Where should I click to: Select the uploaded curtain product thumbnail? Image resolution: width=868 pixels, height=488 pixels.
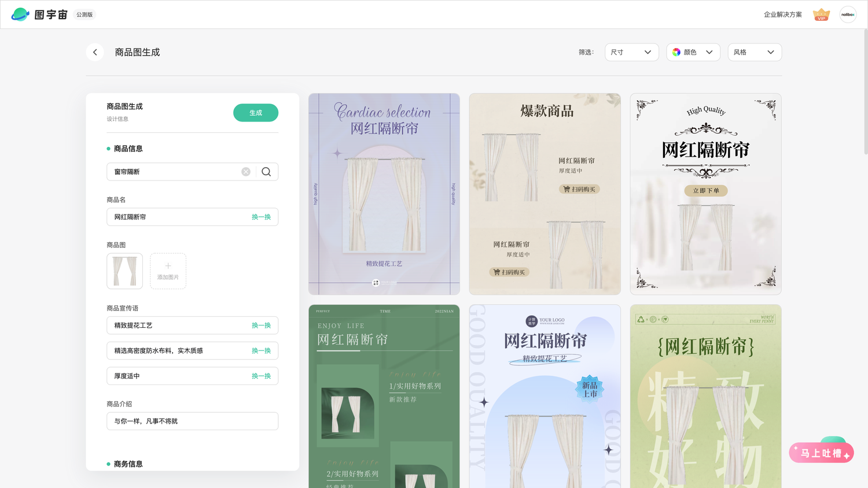124,271
